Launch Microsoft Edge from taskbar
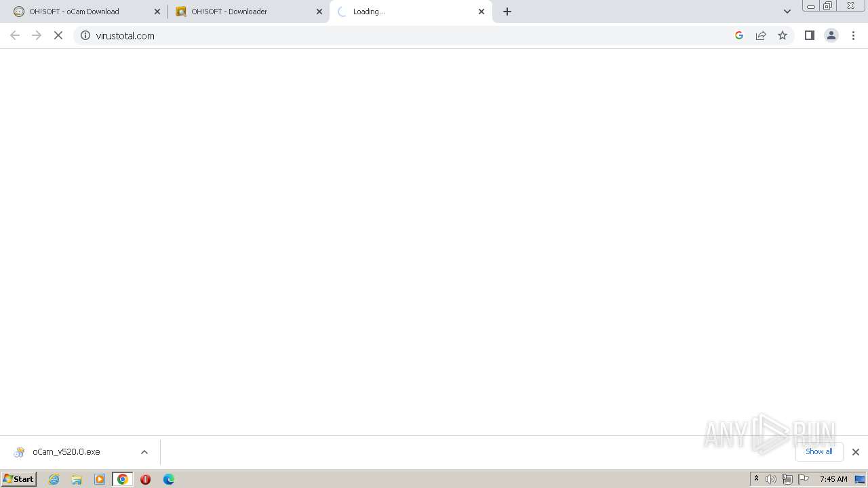Screen dimensions: 868x488 169,479
